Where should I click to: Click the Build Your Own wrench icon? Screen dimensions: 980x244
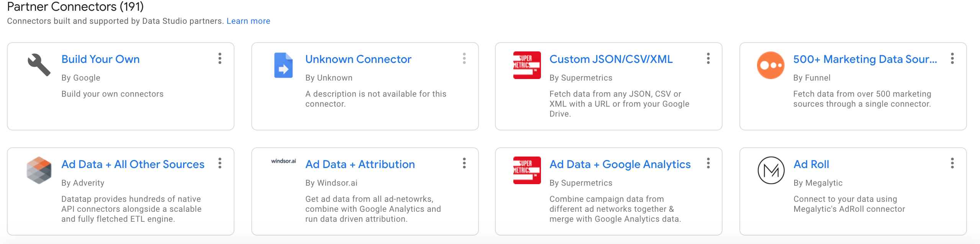39,65
